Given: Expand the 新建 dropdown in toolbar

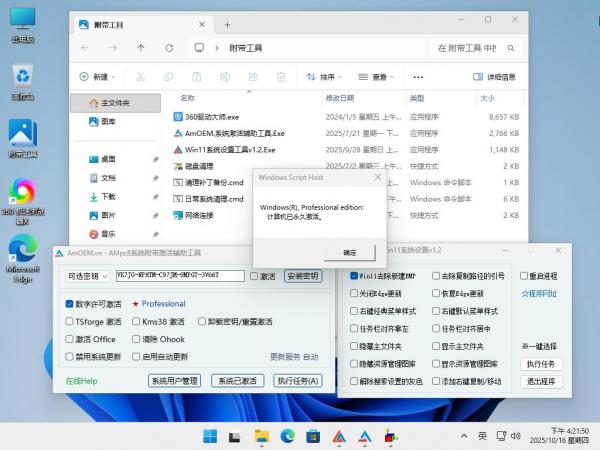Looking at the screenshot, I should pyautogui.click(x=99, y=77).
